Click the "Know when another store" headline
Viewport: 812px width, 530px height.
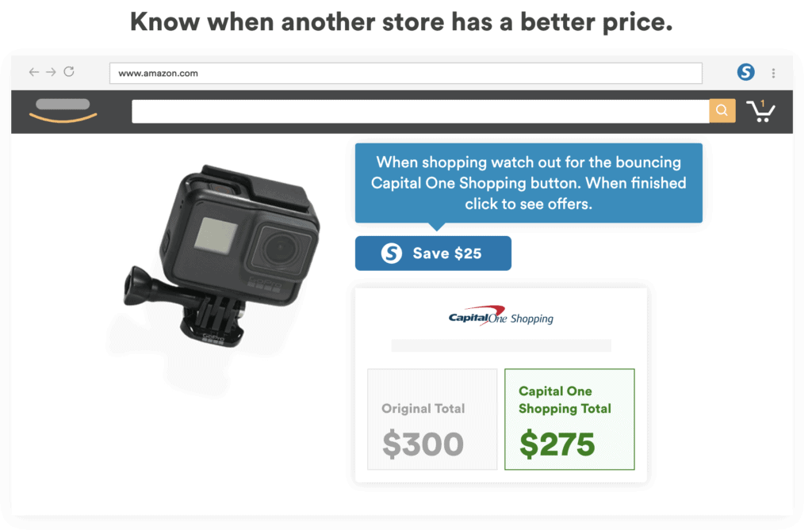pyautogui.click(x=401, y=22)
